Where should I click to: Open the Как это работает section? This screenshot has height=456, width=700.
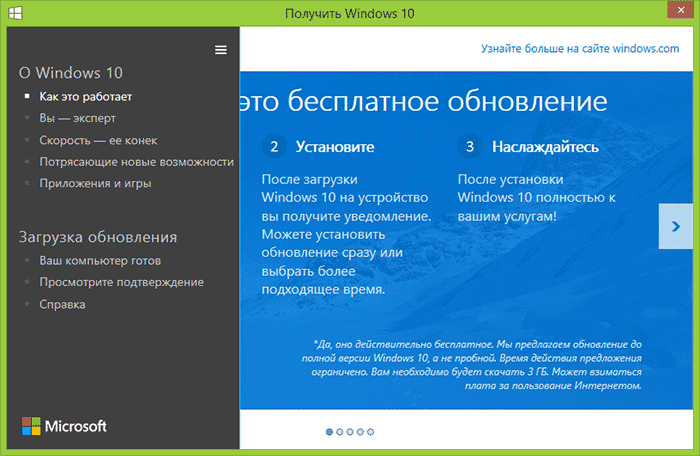point(85,97)
